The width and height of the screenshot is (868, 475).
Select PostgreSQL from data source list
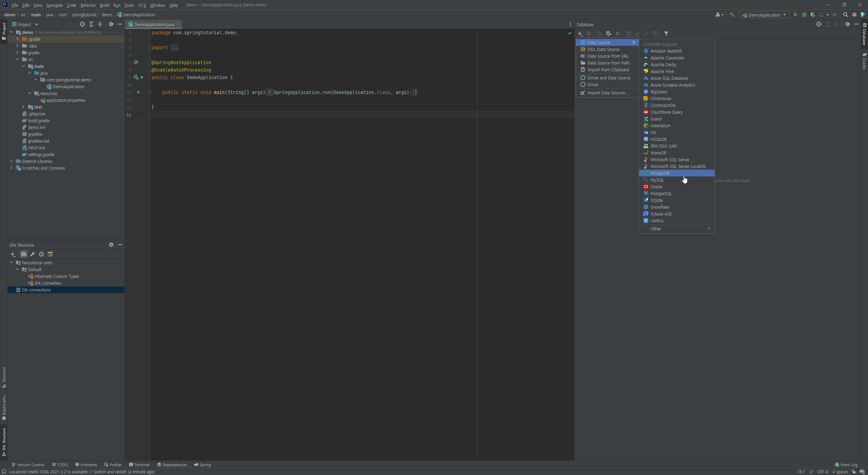coord(661,193)
